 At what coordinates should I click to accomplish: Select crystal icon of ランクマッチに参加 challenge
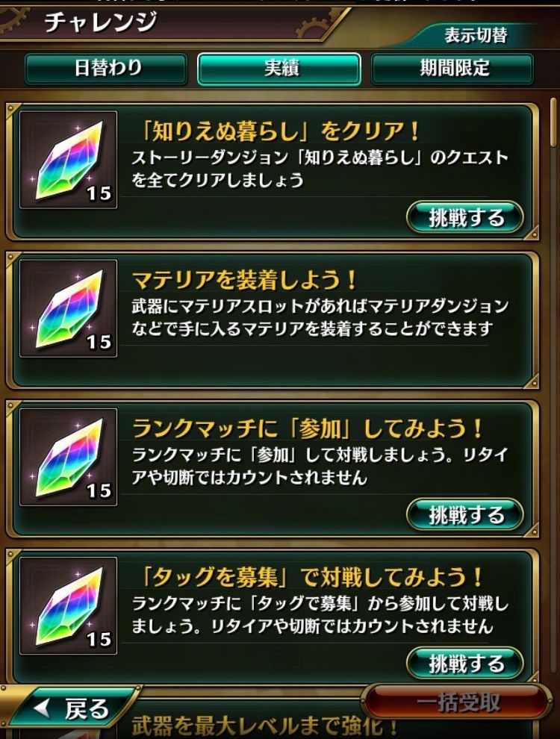69,457
